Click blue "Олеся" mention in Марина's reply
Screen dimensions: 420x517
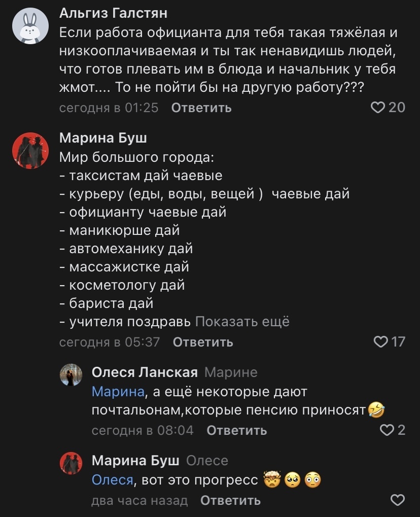point(112,480)
